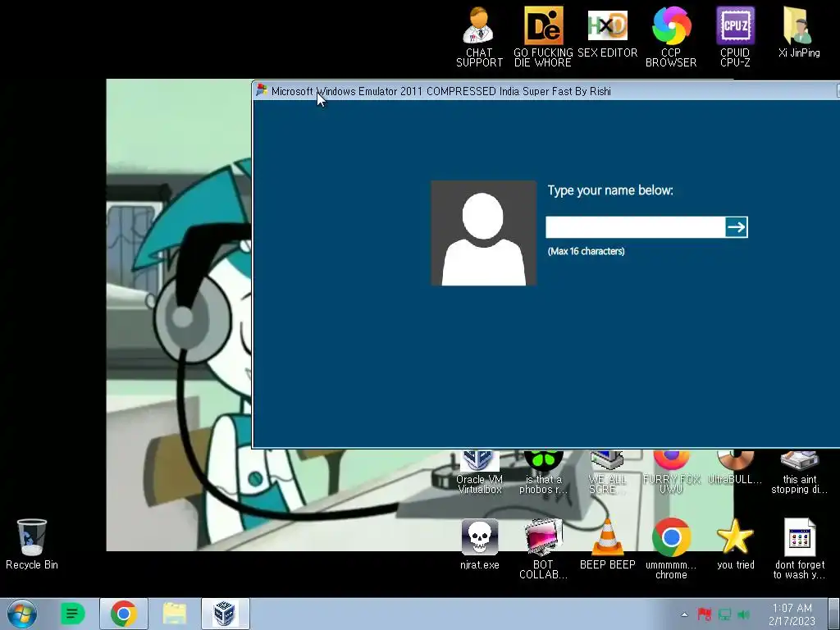Viewport: 840px width, 630px height.
Task: Select the 'you tried' star icon
Action: click(x=735, y=544)
